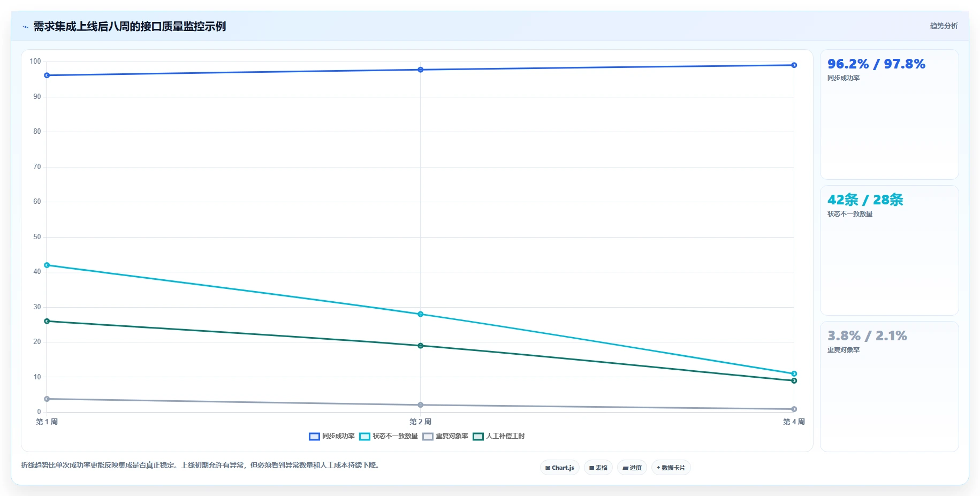Select 重复对象率 point at 第 2 周

click(x=421, y=405)
